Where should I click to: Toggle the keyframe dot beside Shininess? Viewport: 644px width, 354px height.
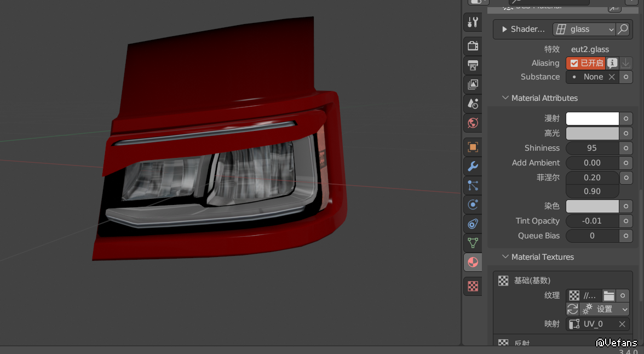[626, 148]
